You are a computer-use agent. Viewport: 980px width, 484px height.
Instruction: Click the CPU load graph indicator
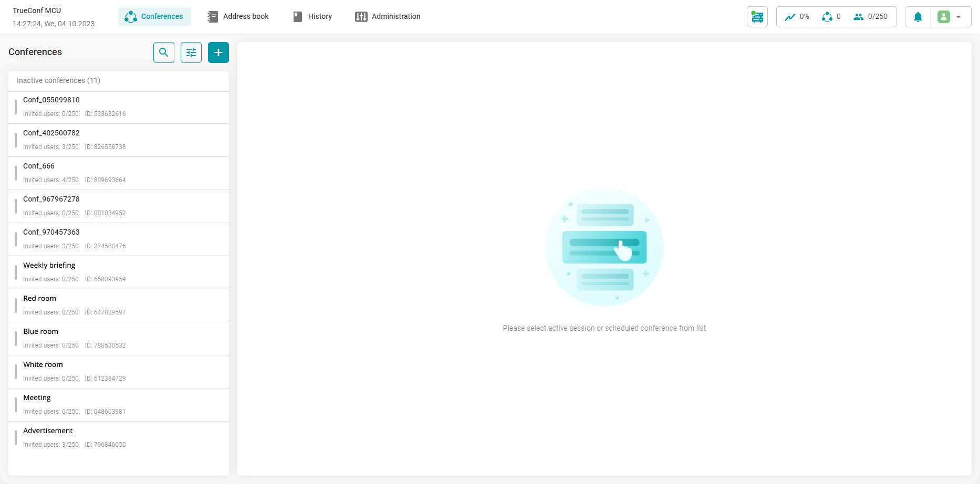(x=790, y=17)
